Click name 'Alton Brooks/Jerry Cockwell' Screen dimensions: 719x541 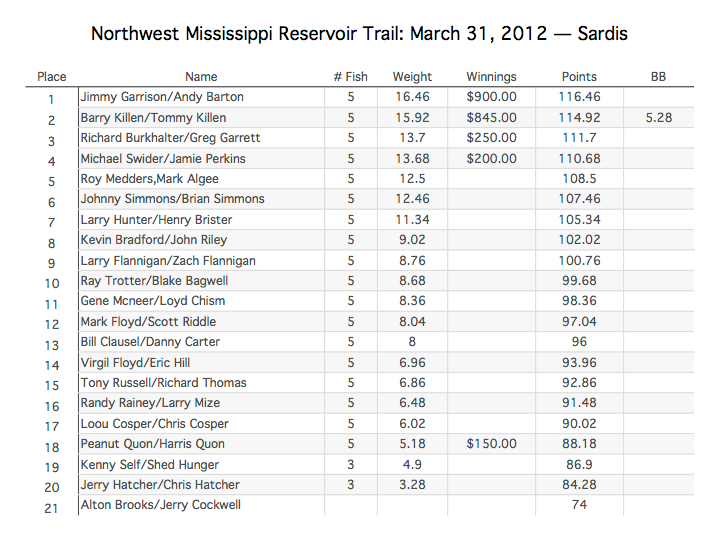pos(161,505)
